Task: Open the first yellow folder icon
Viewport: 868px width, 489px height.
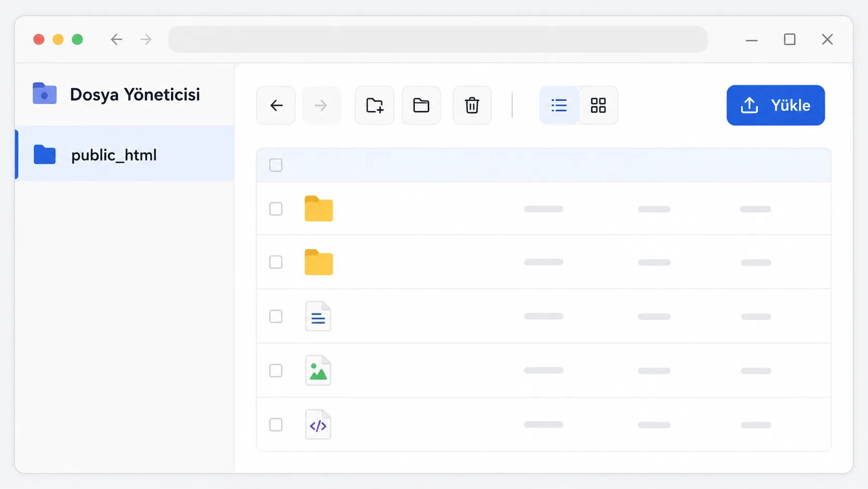Action: 319,208
